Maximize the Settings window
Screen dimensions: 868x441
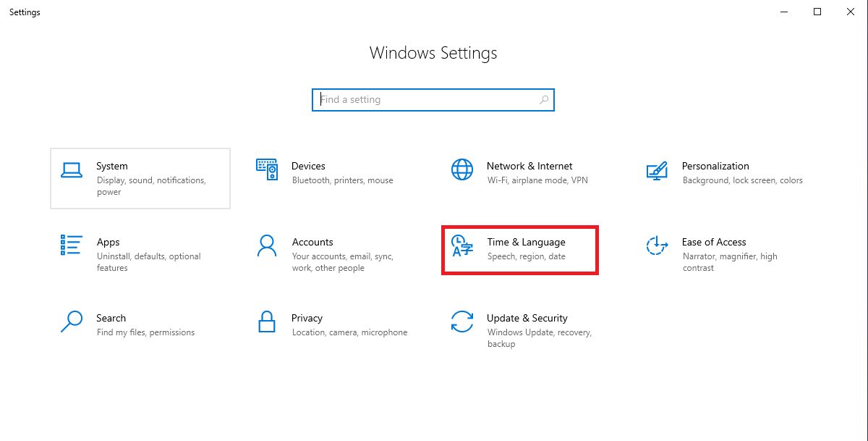click(x=817, y=12)
